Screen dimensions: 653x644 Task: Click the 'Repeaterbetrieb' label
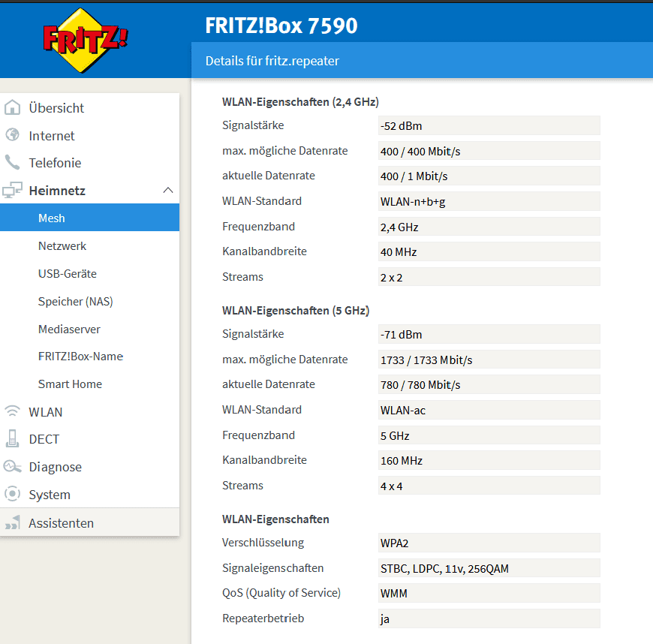coord(263,618)
